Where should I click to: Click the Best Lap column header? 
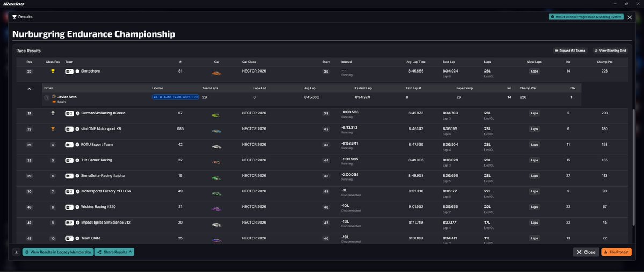449,62
